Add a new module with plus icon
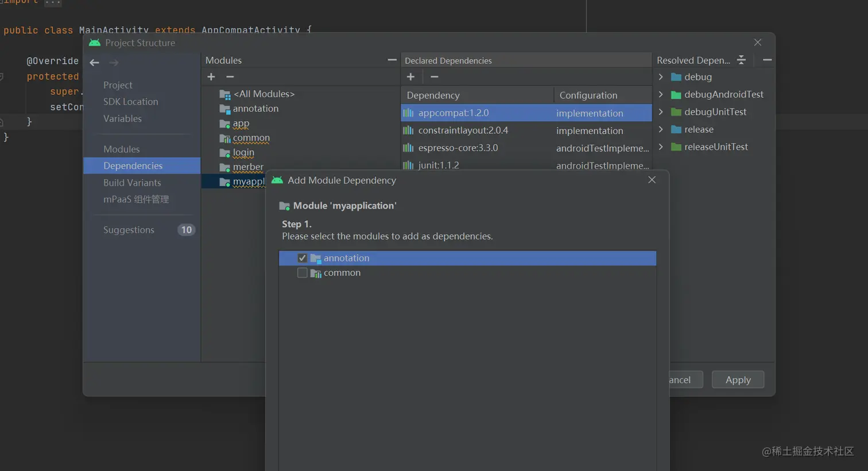Viewport: 868px width, 471px height. (x=211, y=77)
